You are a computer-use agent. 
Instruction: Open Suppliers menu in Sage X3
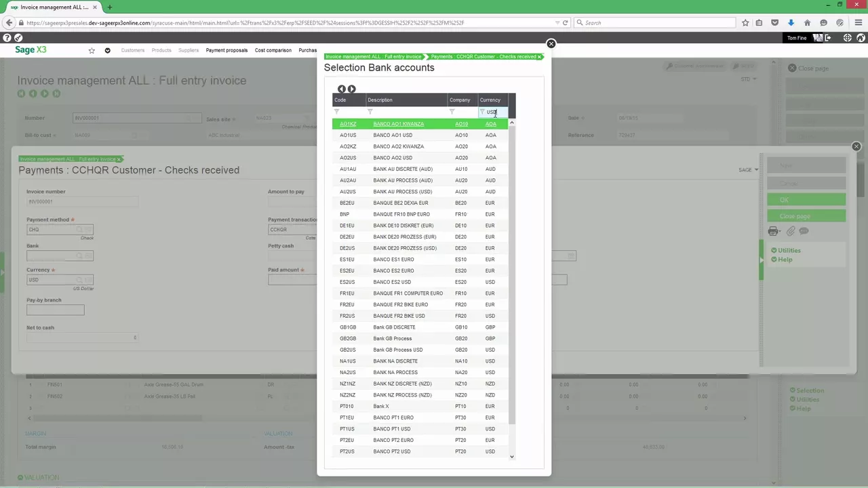coord(189,50)
